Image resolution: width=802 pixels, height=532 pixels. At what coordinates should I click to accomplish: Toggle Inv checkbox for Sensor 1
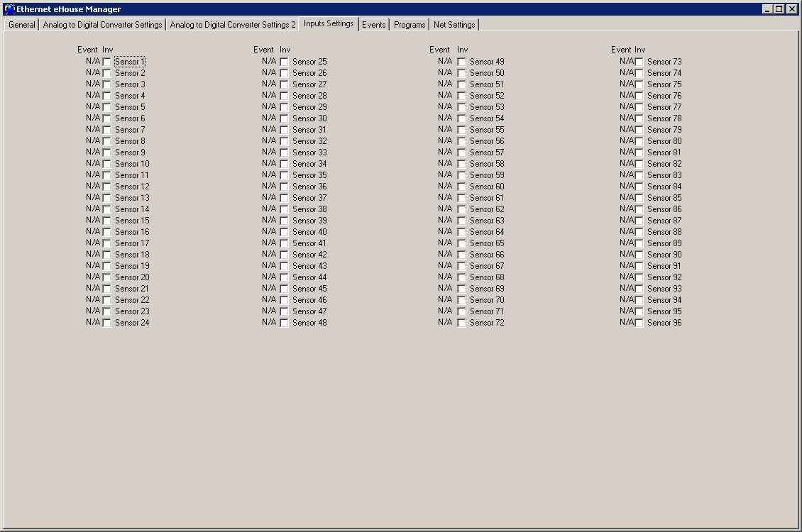tap(106, 62)
